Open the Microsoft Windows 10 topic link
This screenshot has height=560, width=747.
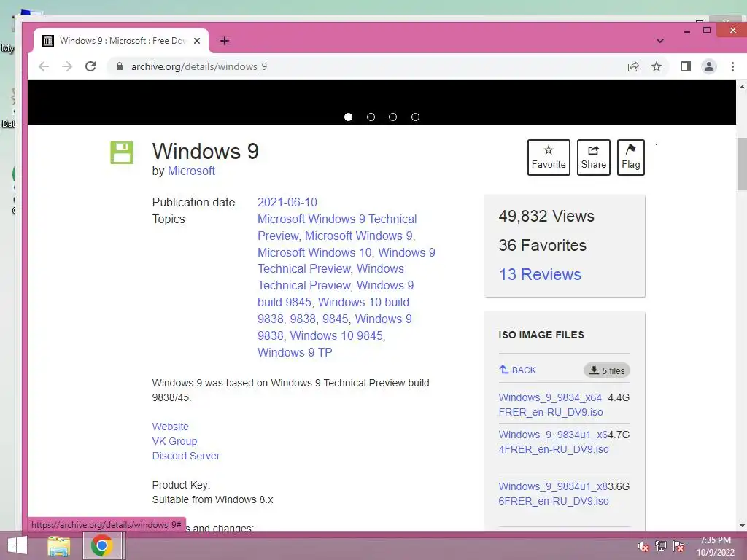point(314,252)
